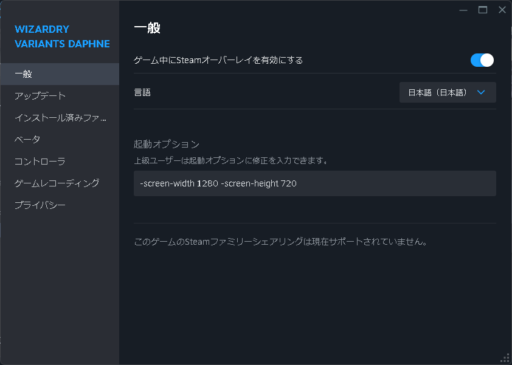
Task: Click the 起動オプション heading text
Action: (x=166, y=144)
